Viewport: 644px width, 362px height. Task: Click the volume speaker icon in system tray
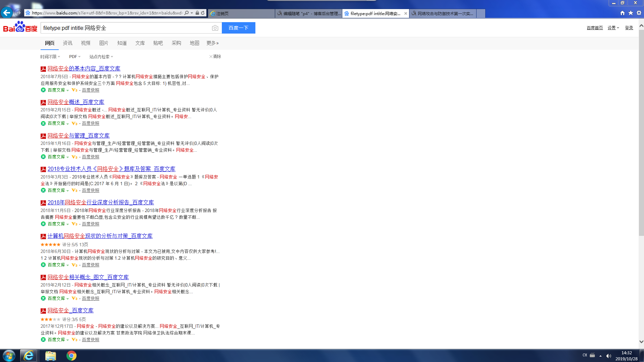[609, 356]
